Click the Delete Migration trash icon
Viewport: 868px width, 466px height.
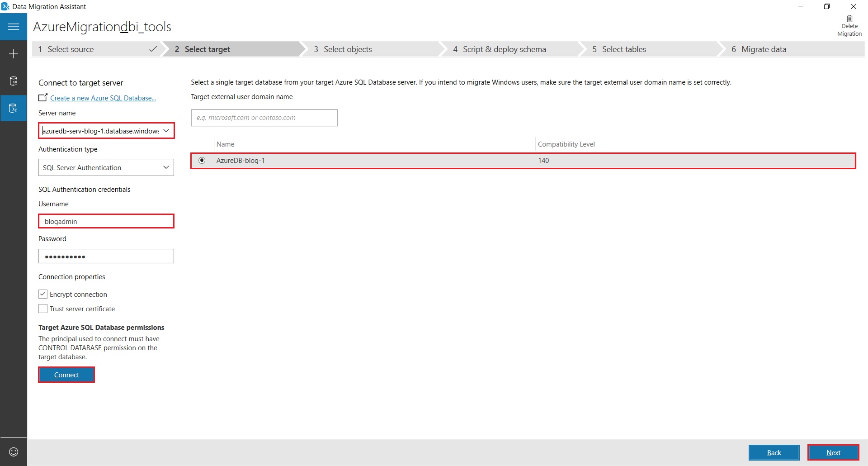(x=849, y=19)
